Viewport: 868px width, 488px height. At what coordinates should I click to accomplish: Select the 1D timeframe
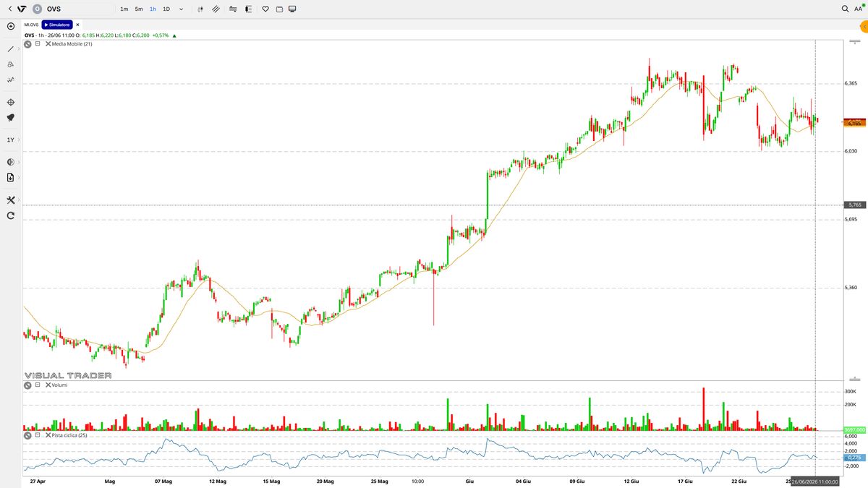166,9
